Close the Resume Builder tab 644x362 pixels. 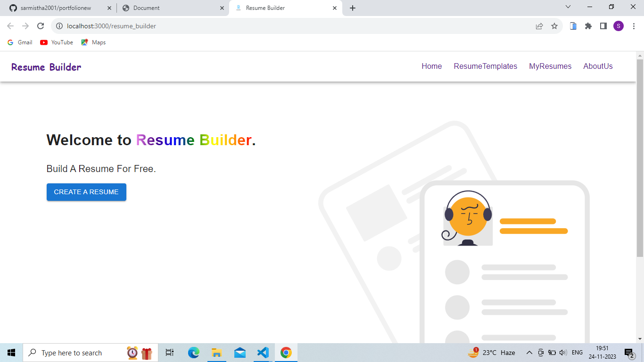pos(335,8)
